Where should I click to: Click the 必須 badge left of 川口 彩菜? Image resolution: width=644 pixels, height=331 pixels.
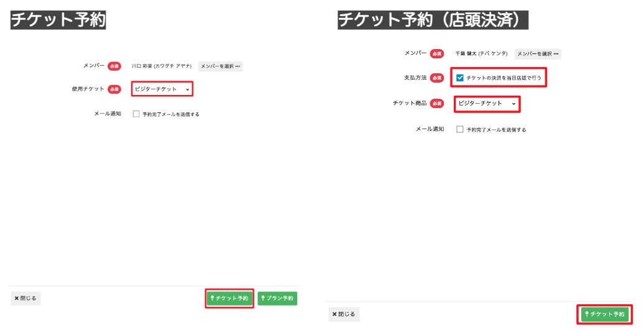[114, 66]
